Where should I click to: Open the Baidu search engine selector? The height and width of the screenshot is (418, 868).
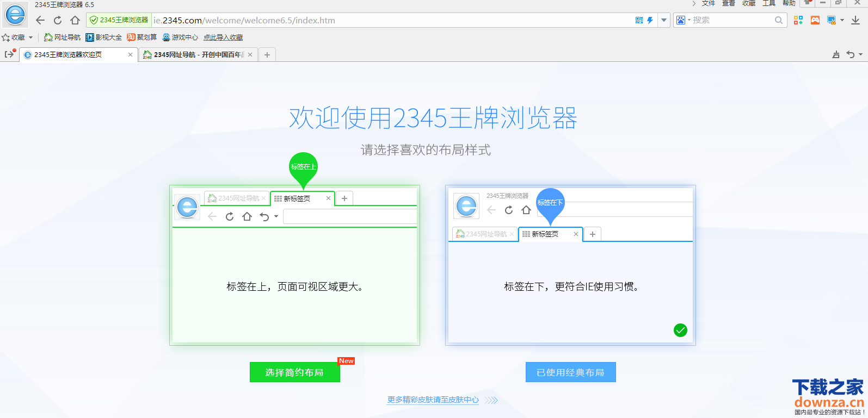click(x=683, y=20)
